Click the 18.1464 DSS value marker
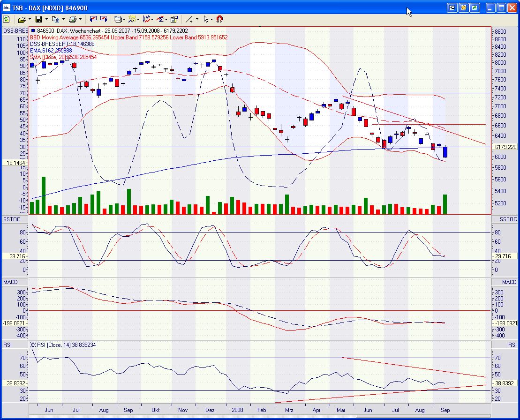The height and width of the screenshot is (420, 520). (x=15, y=163)
